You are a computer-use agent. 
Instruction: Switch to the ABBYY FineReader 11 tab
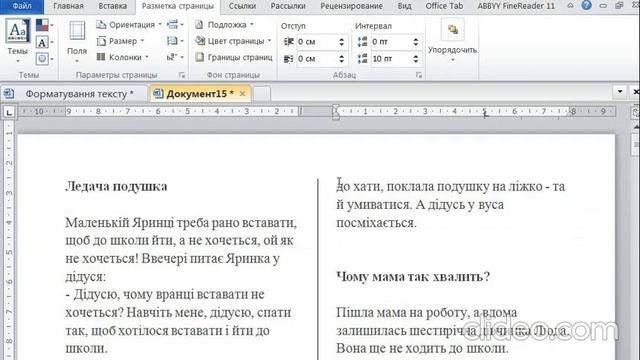pos(516,6)
